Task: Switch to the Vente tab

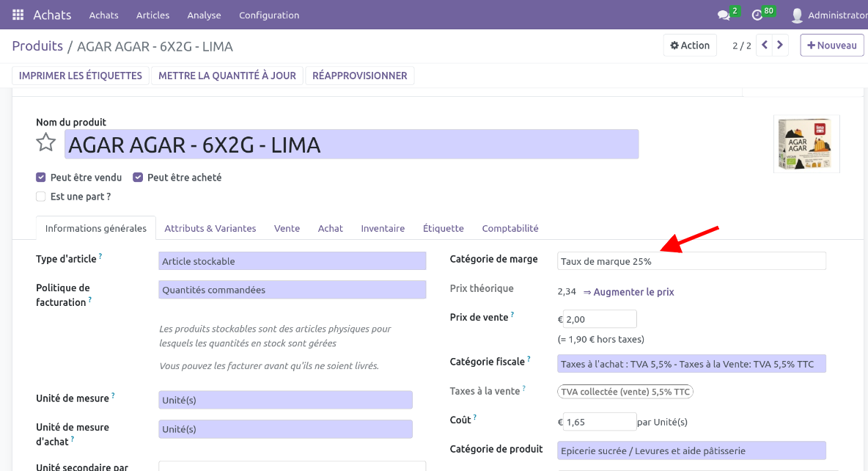Action: tap(287, 228)
